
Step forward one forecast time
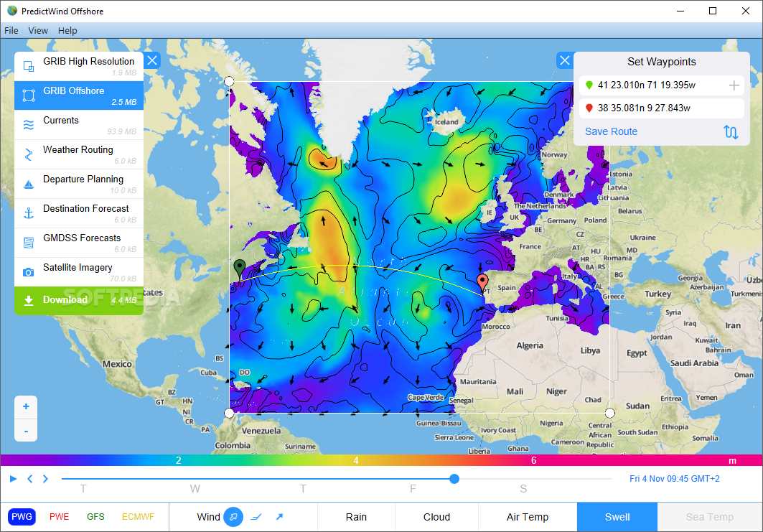click(x=45, y=479)
